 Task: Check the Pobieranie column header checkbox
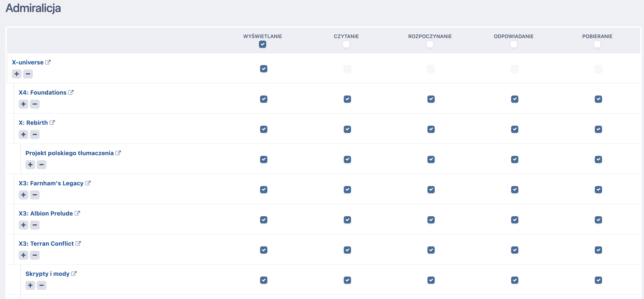597,44
